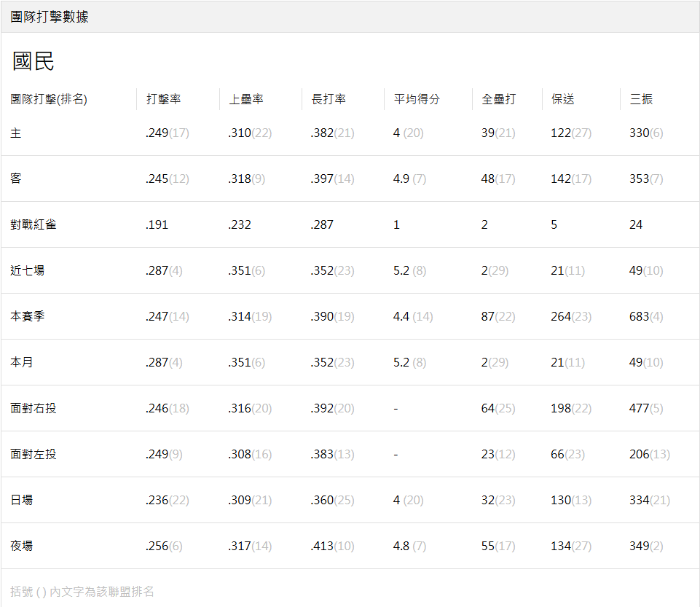
Task: Select the 面對左投 row label
Action: click(x=33, y=454)
